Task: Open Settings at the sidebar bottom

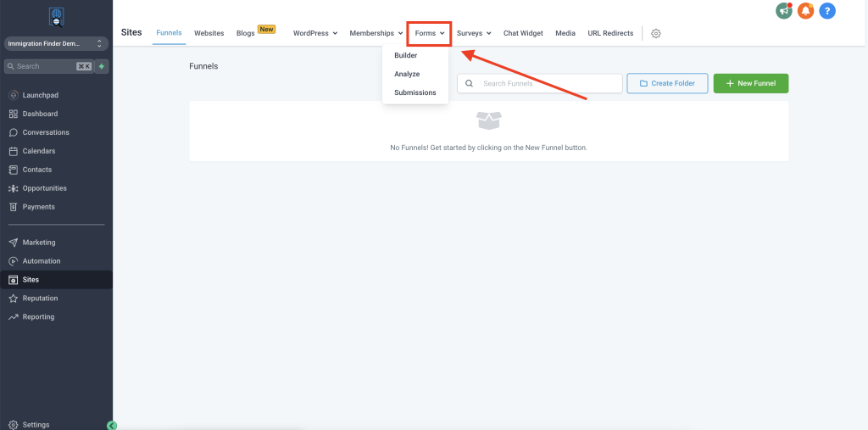Action: [36, 425]
